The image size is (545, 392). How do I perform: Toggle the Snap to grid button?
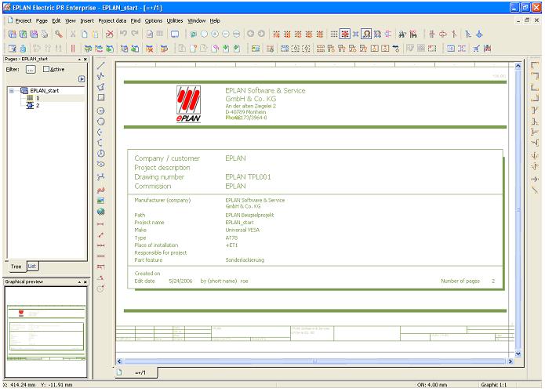point(345,34)
